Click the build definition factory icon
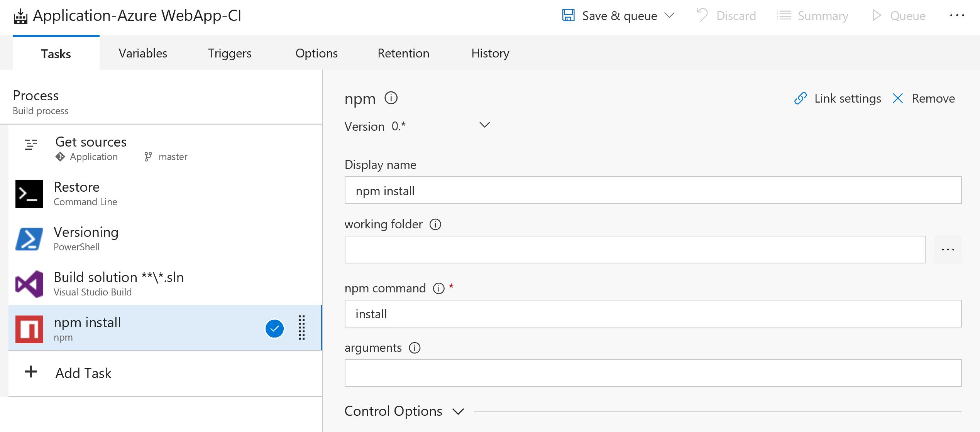 pos(20,17)
